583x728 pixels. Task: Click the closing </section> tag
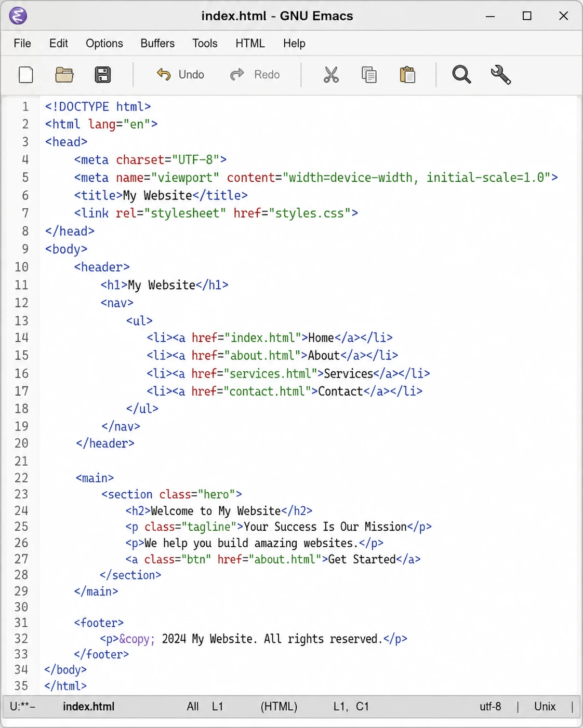(x=130, y=575)
